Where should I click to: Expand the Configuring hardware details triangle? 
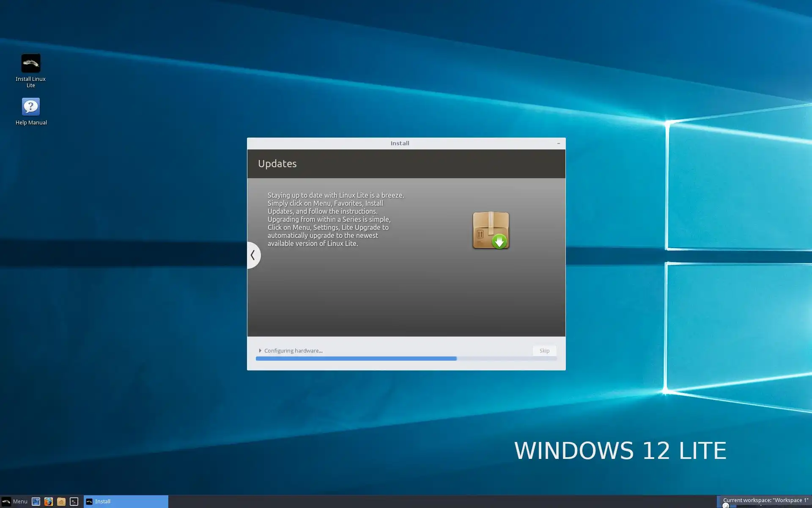click(260, 351)
